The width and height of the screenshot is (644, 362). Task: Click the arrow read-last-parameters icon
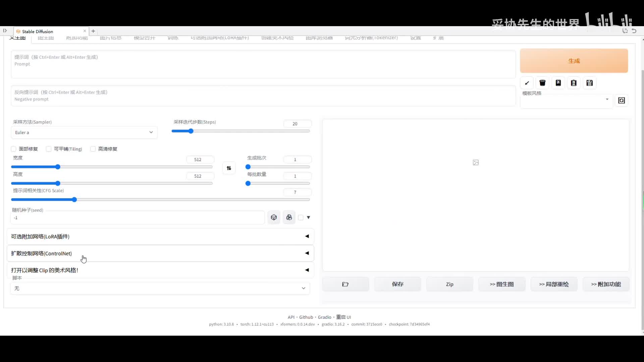(x=527, y=83)
